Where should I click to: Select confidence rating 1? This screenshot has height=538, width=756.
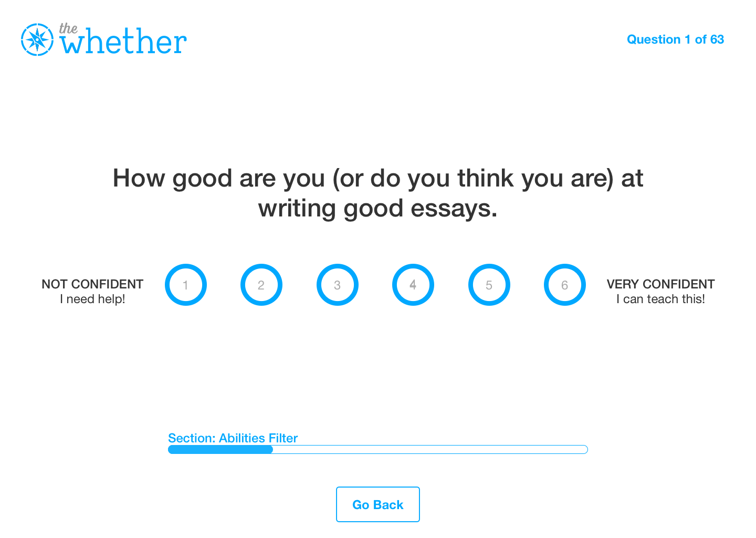coord(186,285)
